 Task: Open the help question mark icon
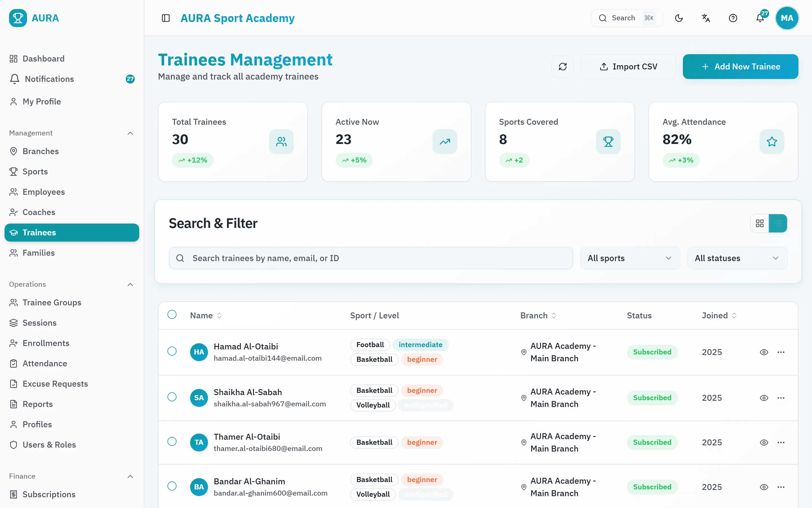click(733, 18)
